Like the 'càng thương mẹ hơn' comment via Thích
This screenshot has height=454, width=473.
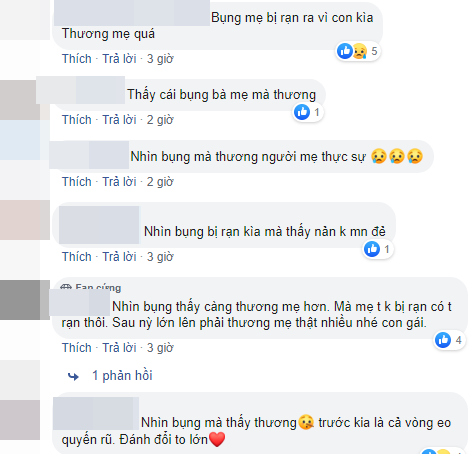click(x=77, y=348)
